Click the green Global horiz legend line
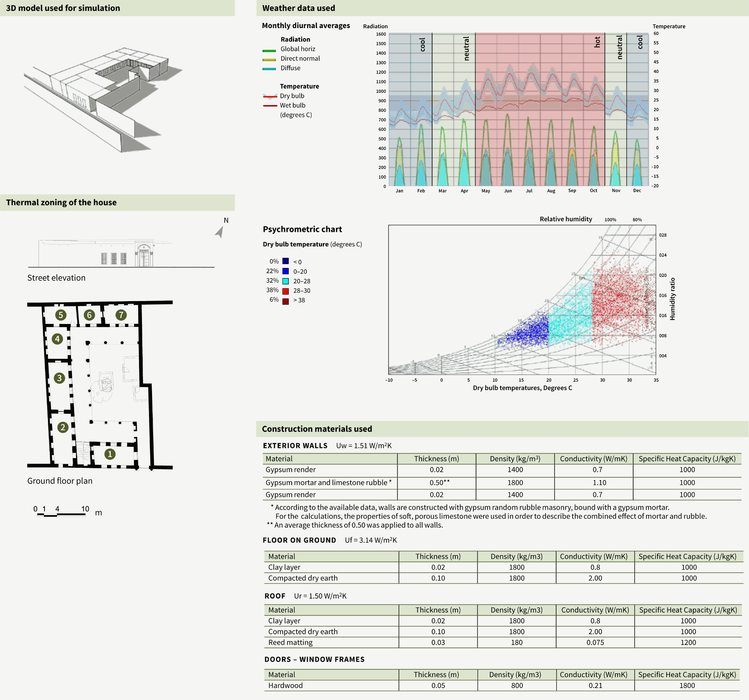Screen dimensions: 749x700 point(269,51)
